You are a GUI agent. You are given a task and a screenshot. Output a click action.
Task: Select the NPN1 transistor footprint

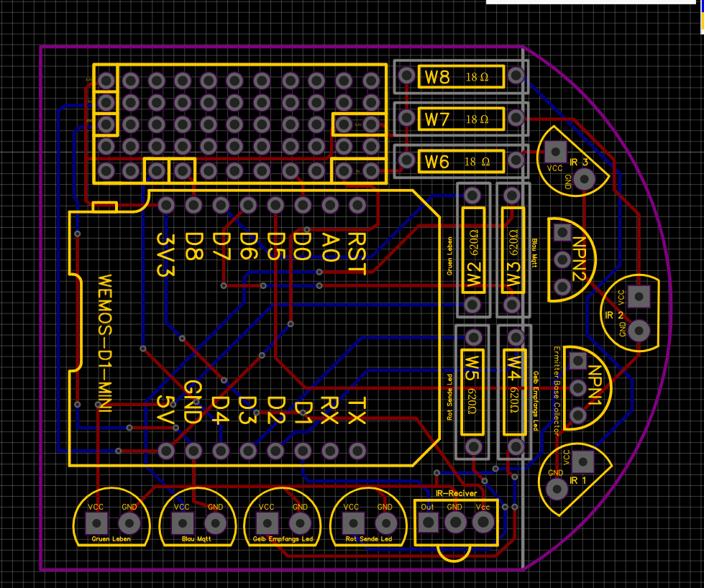pyautogui.click(x=587, y=388)
